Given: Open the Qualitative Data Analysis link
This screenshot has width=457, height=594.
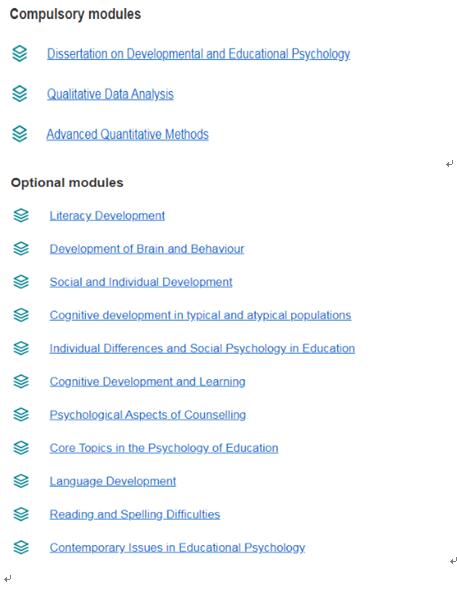Looking at the screenshot, I should [x=110, y=94].
